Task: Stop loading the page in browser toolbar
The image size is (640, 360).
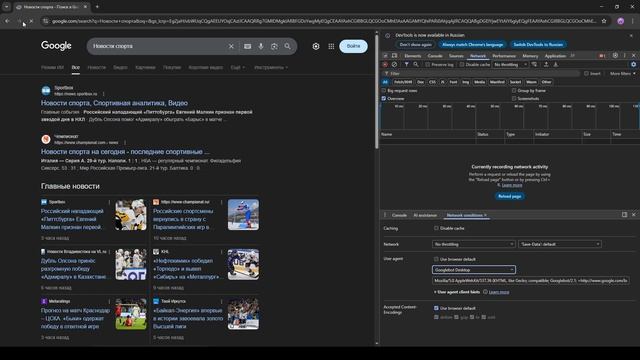Action: click(x=31, y=21)
